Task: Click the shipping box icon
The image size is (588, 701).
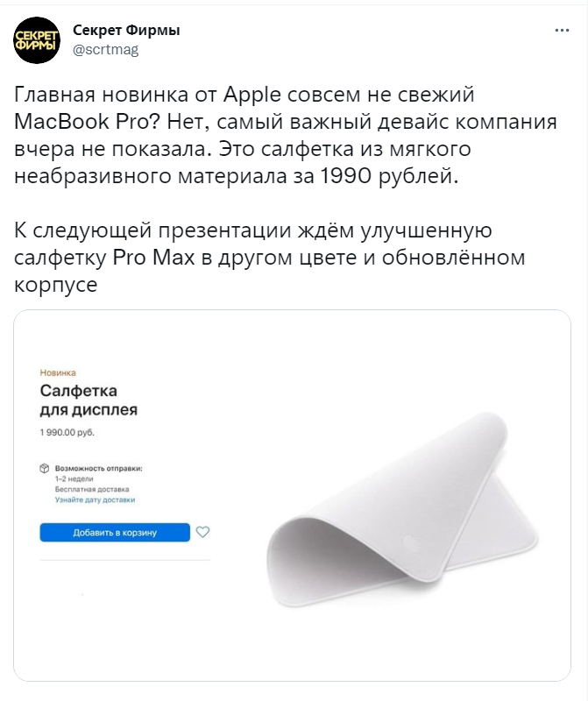Action: 45,469
